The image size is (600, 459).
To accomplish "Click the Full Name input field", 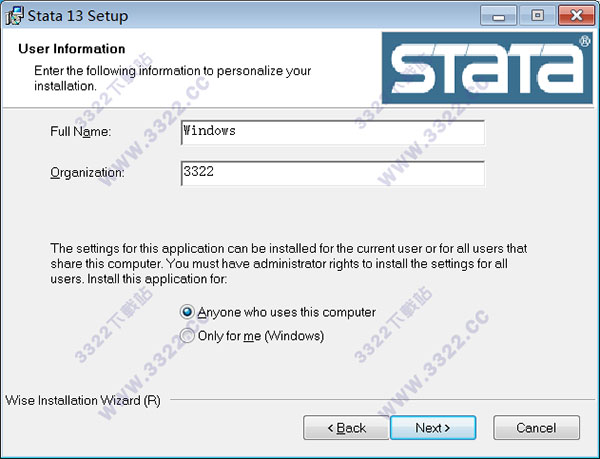I will click(x=332, y=132).
